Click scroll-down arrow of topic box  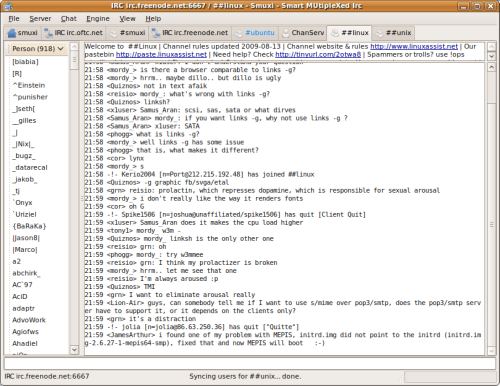(x=492, y=56)
